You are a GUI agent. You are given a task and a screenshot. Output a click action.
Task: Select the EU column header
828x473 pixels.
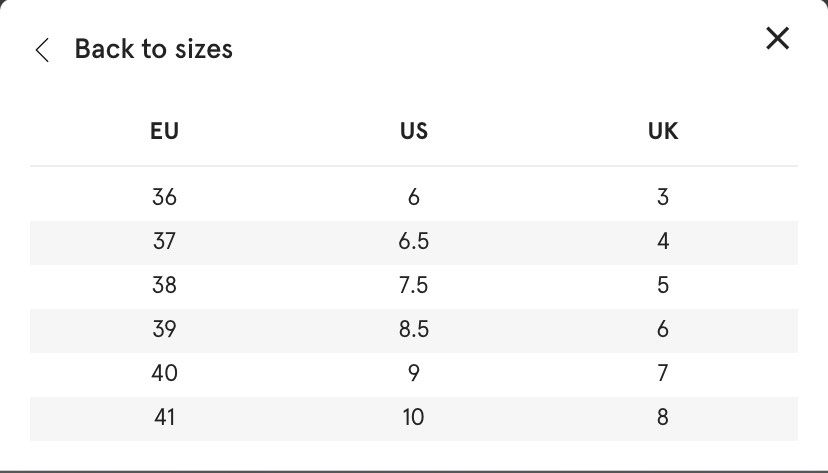coord(164,131)
